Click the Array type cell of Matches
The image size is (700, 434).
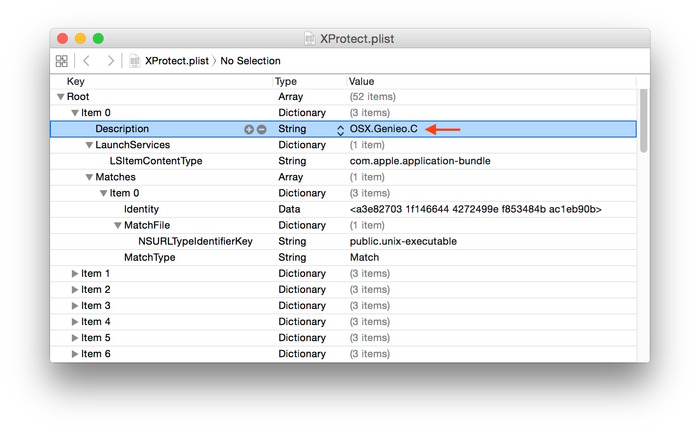291,177
